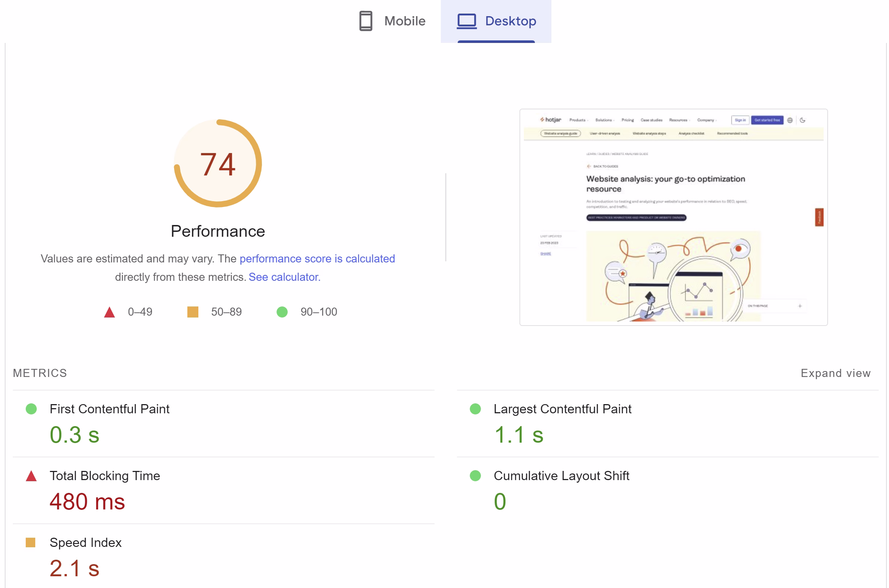Click the red triangle beside Total Blocking Time

coord(31,476)
